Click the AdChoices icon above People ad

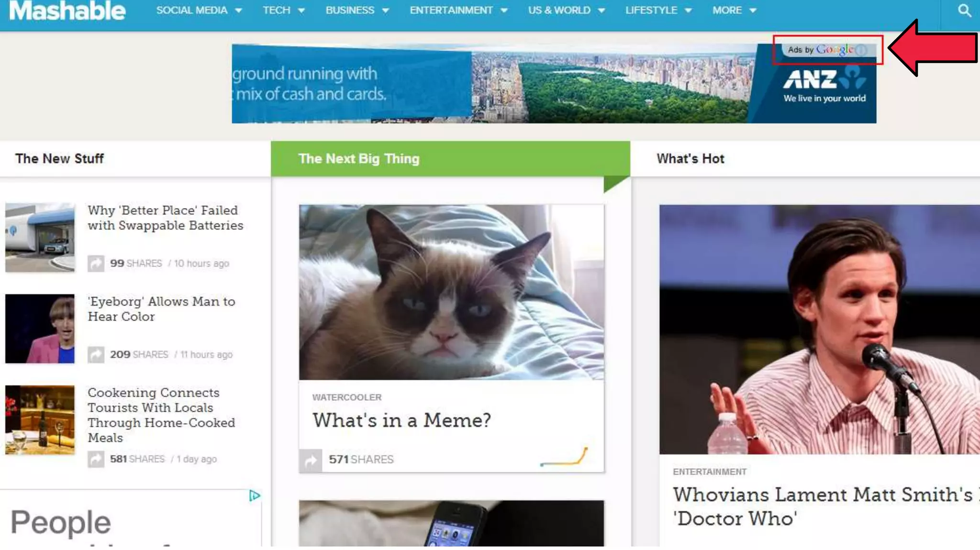(255, 495)
